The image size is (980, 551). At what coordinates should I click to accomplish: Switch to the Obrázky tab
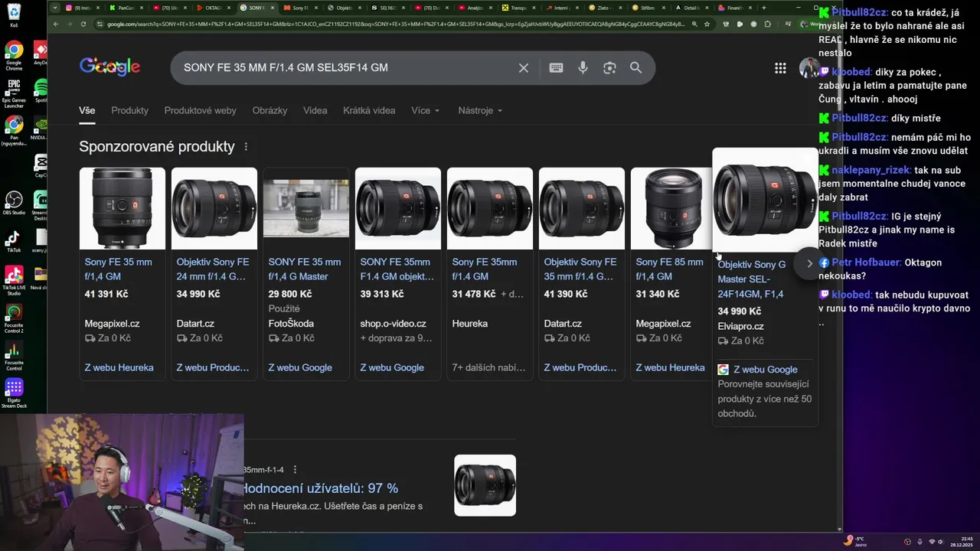[269, 110]
